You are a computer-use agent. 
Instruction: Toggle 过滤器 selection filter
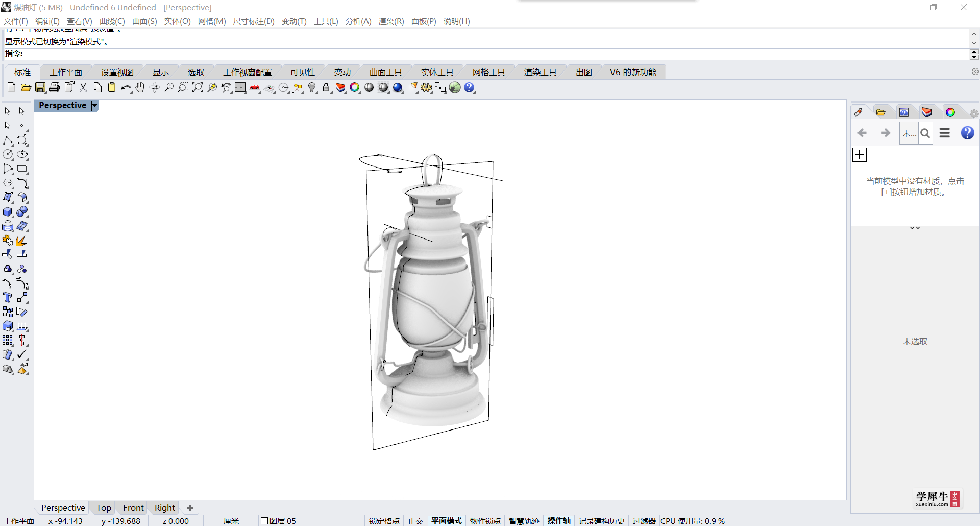coord(644,521)
